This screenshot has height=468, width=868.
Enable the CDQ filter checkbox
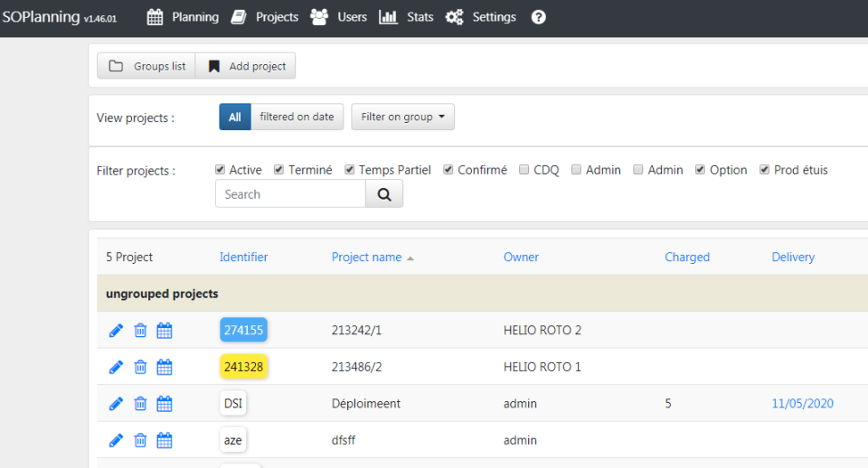click(524, 170)
